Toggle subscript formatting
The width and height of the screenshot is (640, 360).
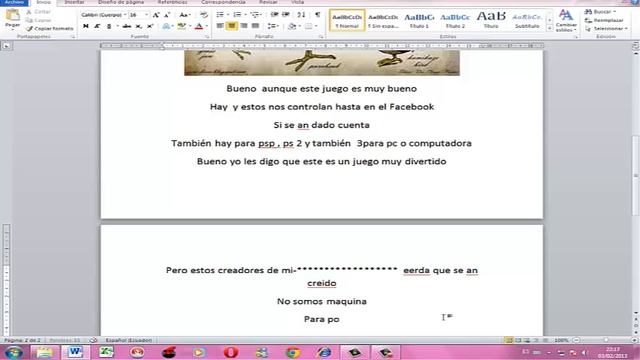tap(139, 26)
